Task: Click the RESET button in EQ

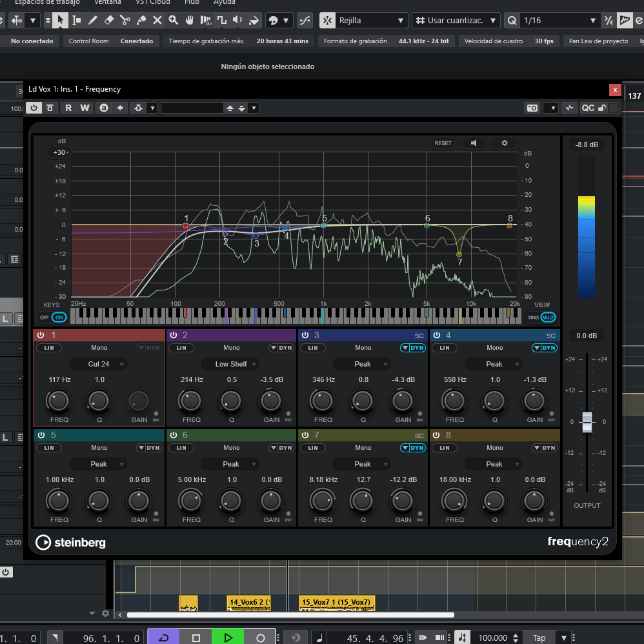Action: (x=443, y=143)
